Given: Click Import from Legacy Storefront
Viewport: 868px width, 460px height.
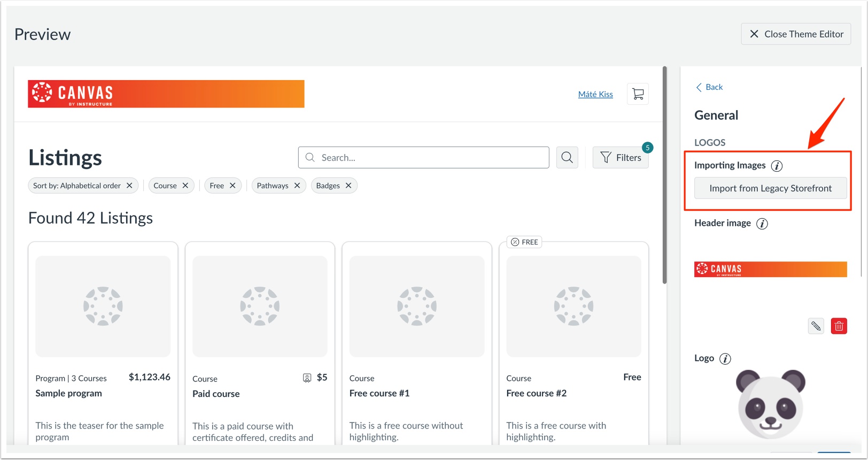Looking at the screenshot, I should (770, 188).
